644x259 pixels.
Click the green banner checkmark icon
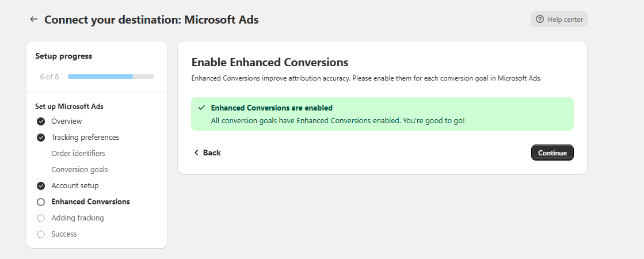point(201,108)
